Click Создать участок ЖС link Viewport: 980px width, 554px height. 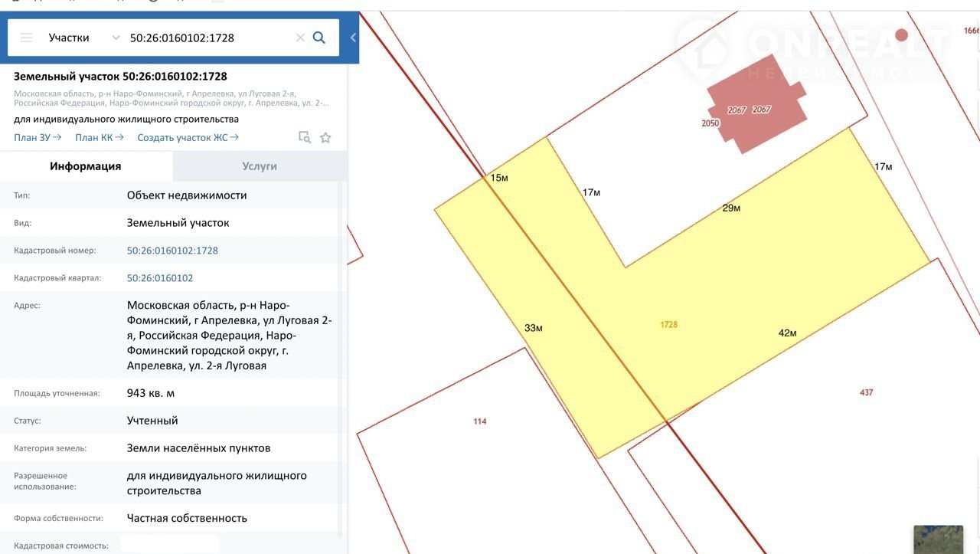point(188,138)
